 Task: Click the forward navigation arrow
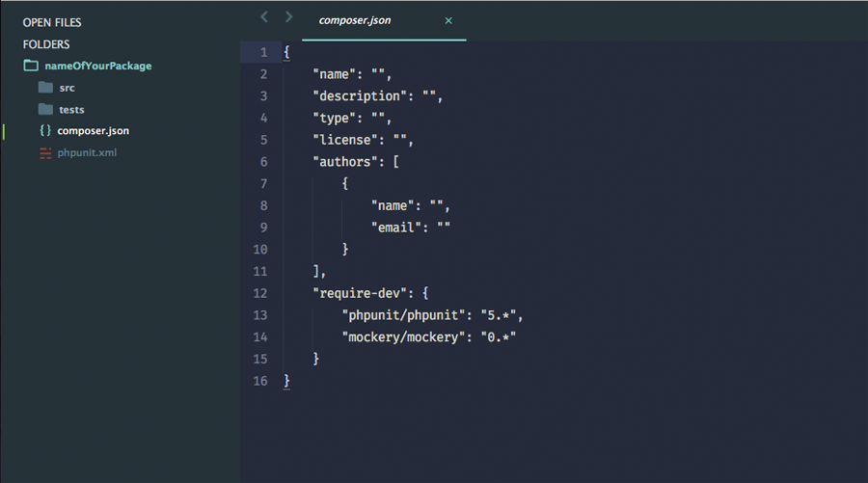click(288, 17)
